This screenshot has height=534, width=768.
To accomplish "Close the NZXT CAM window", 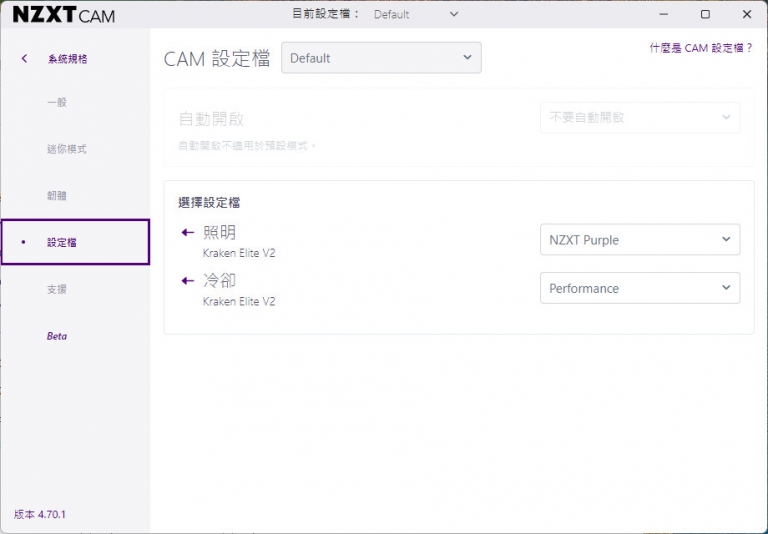I will (x=747, y=14).
